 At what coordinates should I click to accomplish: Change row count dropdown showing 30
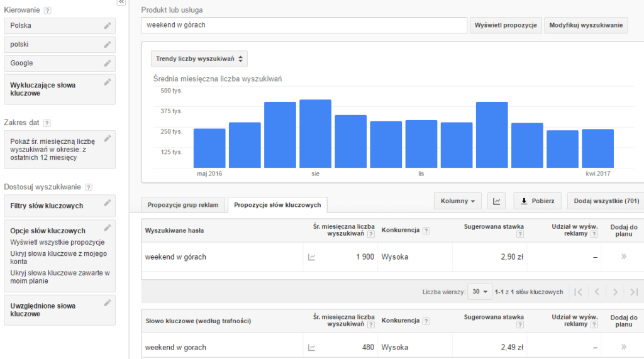coord(481,292)
